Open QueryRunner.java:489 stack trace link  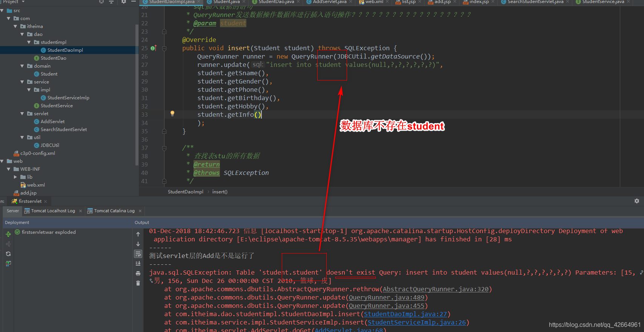click(x=387, y=297)
